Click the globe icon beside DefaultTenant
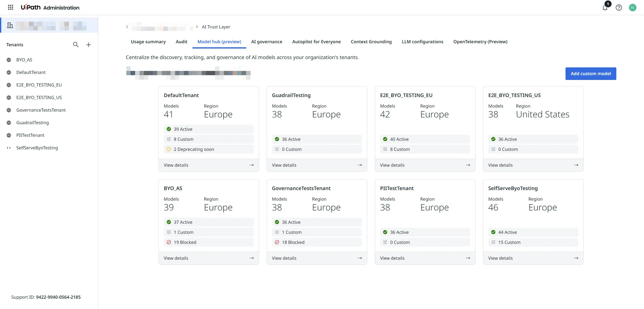The image size is (644, 309). [9, 72]
